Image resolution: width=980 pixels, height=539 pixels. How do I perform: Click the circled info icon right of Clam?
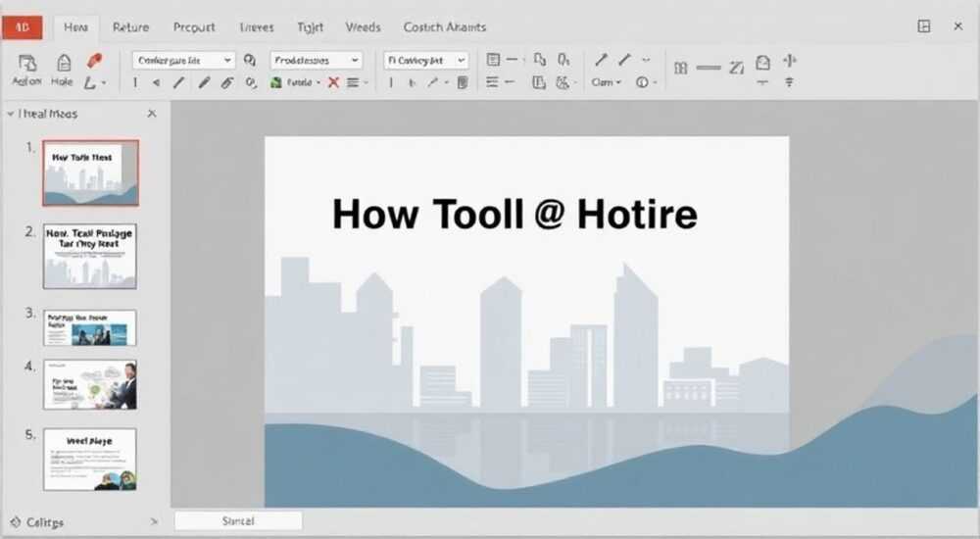pos(642,82)
